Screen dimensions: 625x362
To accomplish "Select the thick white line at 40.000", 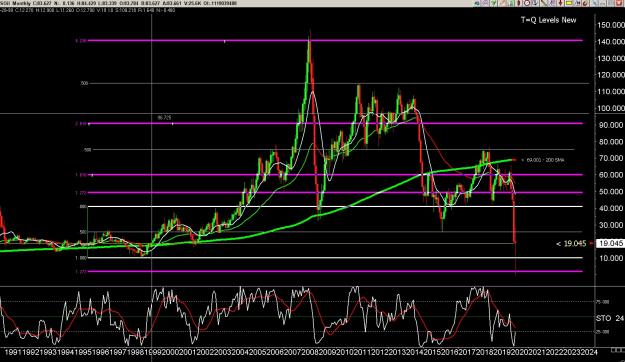I will (x=335, y=207).
